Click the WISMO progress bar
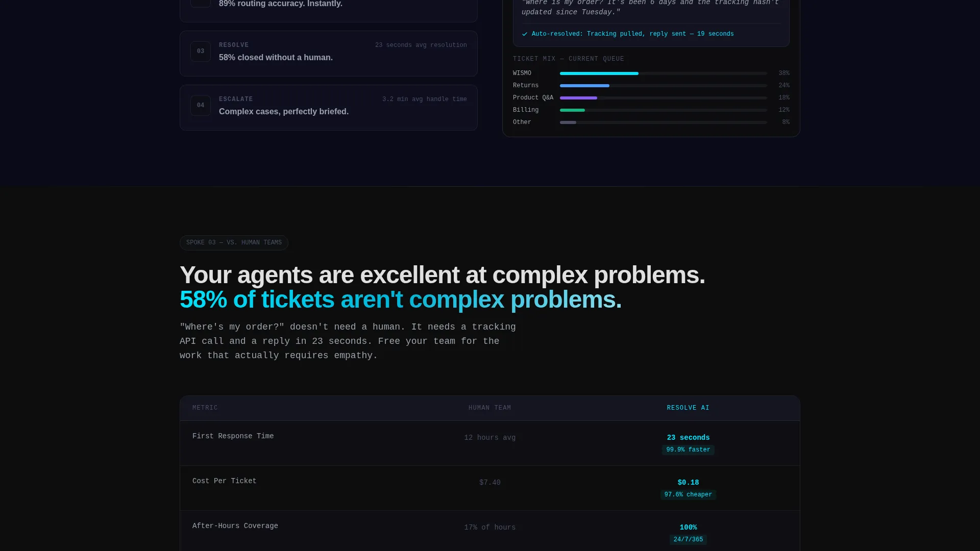This screenshot has height=551, width=980. click(x=664, y=73)
